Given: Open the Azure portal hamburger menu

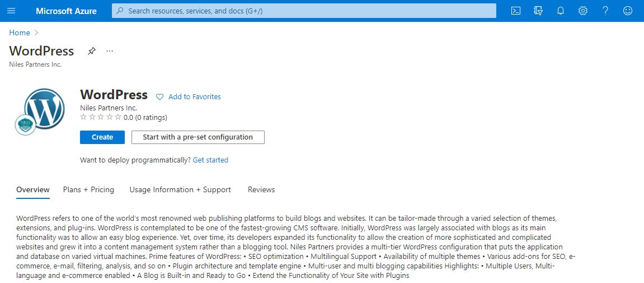Looking at the screenshot, I should 12,11.
